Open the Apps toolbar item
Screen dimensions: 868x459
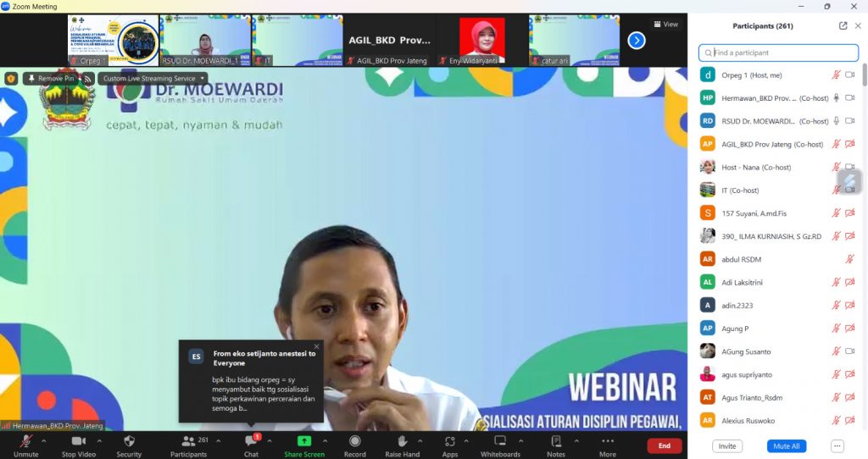tap(450, 441)
